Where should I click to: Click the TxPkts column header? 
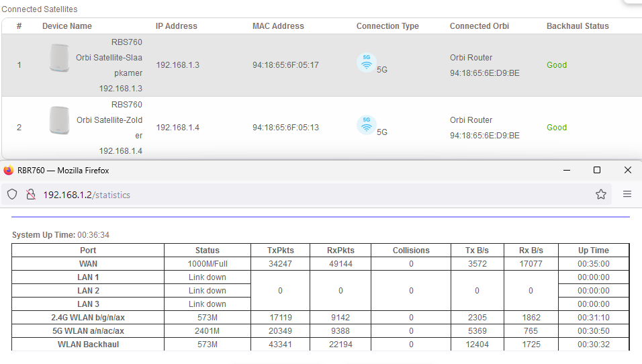[281, 251]
